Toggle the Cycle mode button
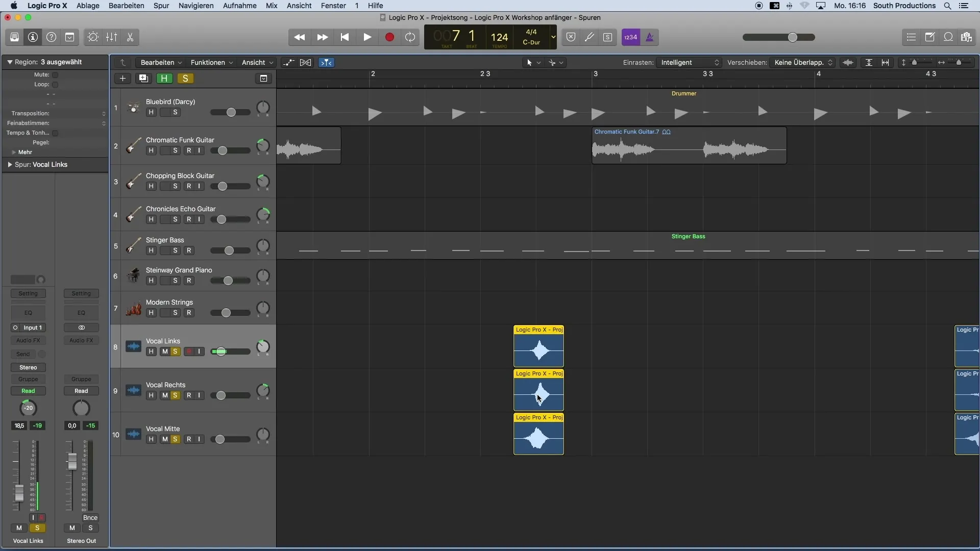This screenshot has height=551, width=980. (410, 37)
